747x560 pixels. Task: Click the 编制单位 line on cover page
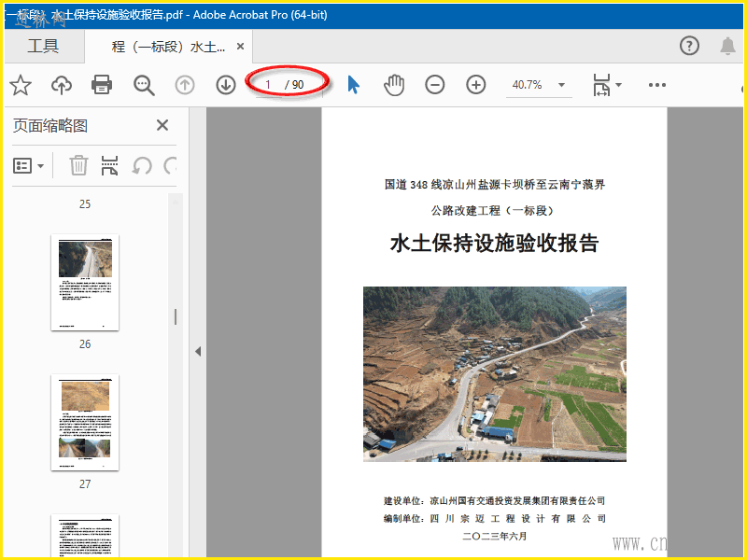click(495, 518)
